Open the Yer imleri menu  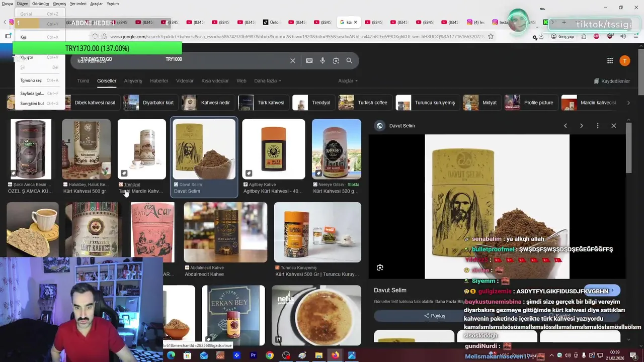(x=78, y=4)
